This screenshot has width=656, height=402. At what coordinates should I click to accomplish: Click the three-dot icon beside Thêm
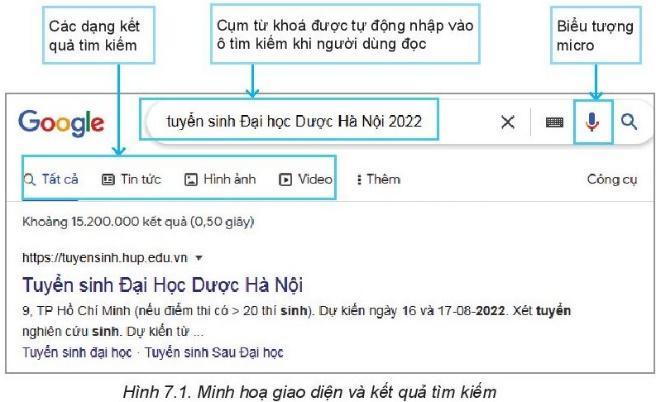pyautogui.click(x=359, y=180)
